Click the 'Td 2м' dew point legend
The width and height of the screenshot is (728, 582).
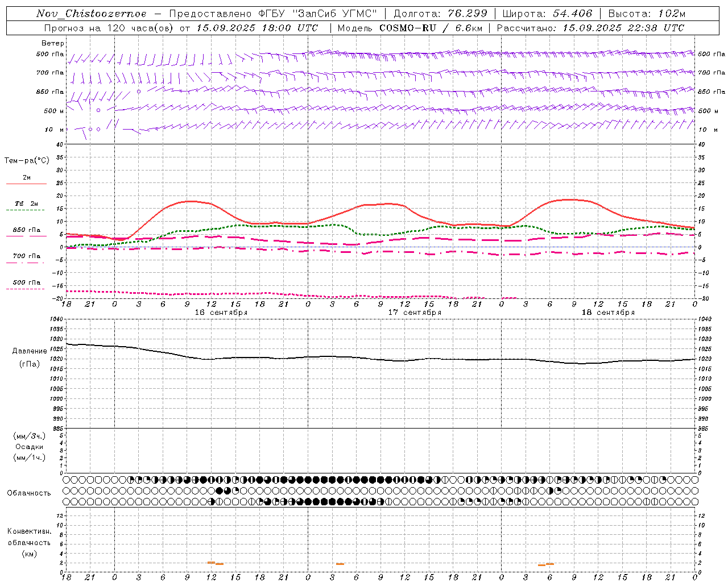click(26, 203)
